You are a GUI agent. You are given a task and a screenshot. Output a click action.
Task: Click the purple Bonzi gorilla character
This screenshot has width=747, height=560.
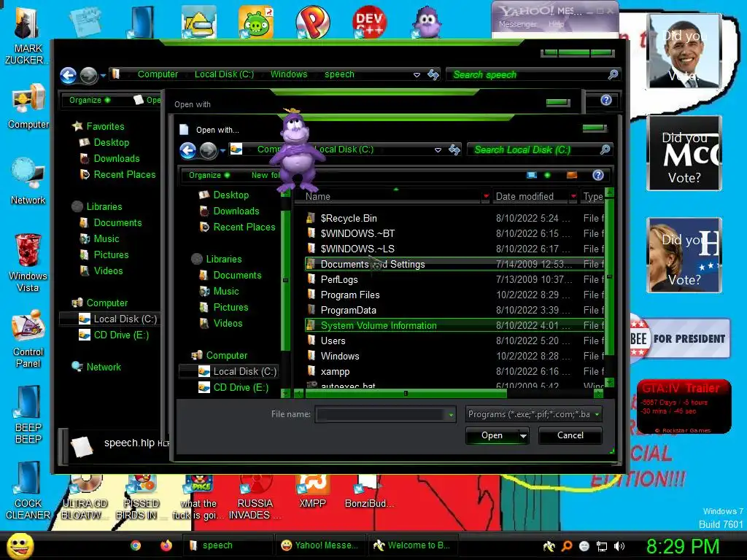point(296,150)
